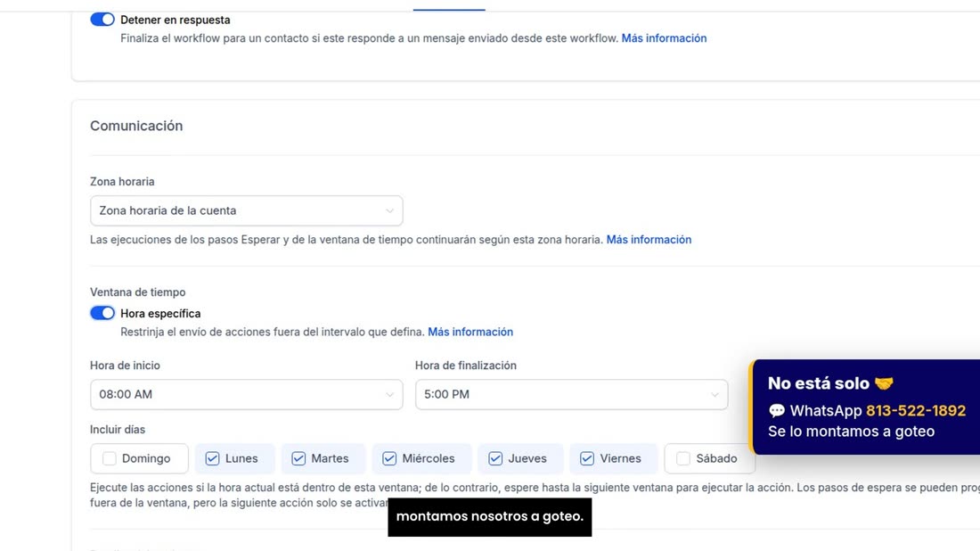
Task: Click the WhatsApp number 813-522-1892
Action: pos(916,410)
